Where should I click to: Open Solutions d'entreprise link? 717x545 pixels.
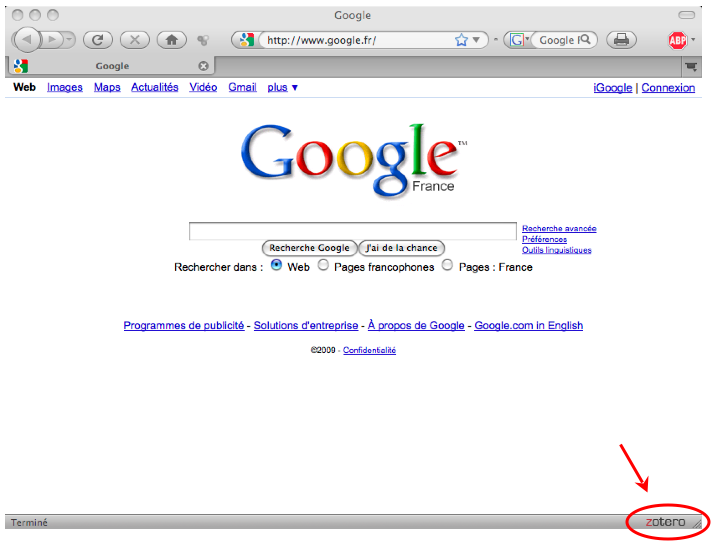click(x=306, y=325)
